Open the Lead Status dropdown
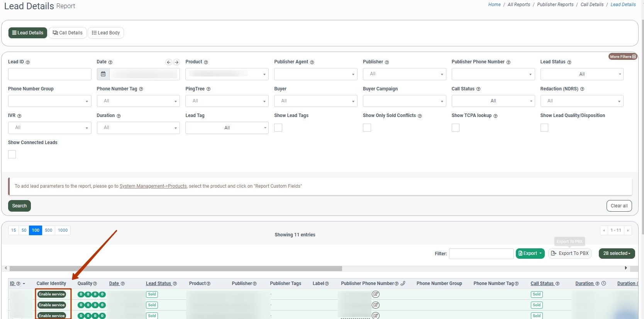 click(581, 74)
